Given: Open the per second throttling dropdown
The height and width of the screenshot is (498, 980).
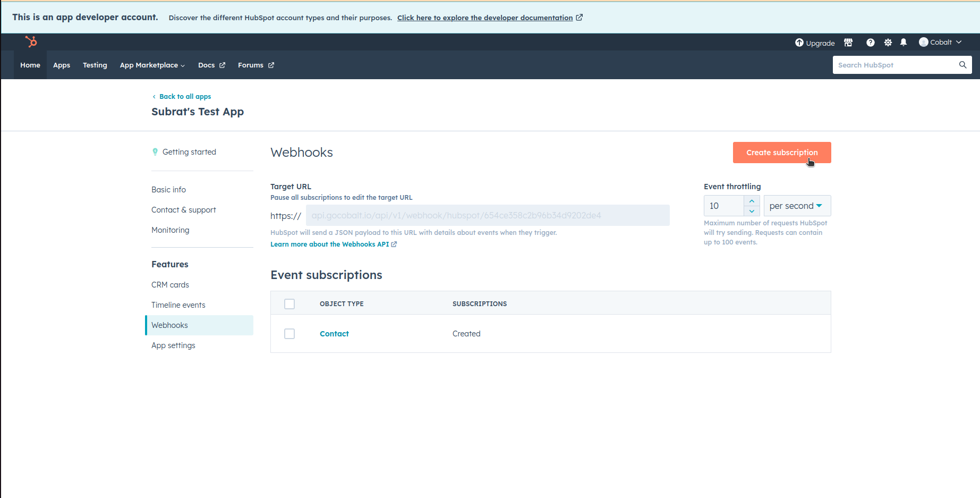Looking at the screenshot, I should [796, 206].
